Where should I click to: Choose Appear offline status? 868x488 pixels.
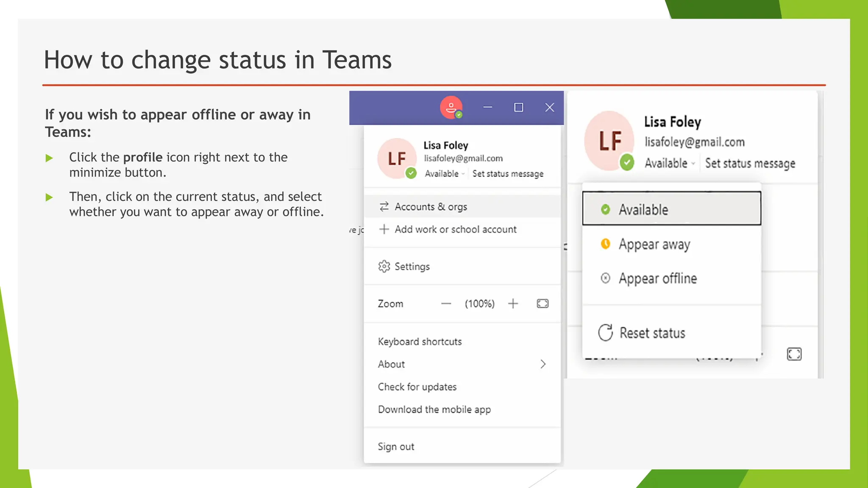click(672, 278)
